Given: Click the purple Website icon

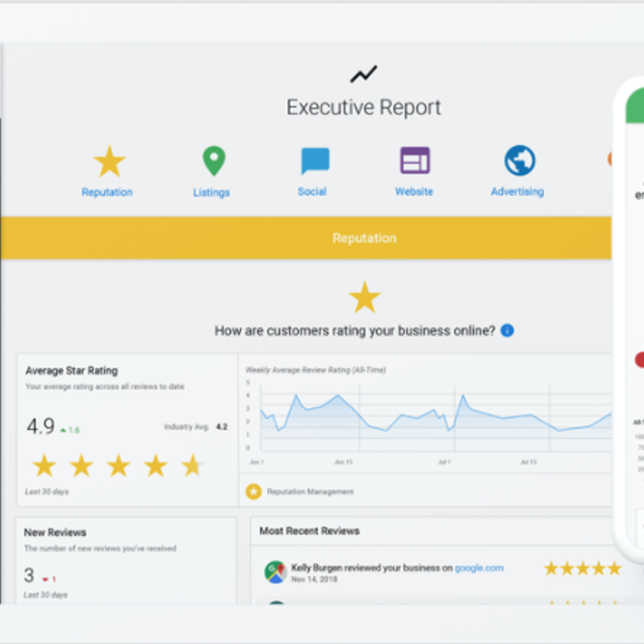Looking at the screenshot, I should [x=415, y=160].
